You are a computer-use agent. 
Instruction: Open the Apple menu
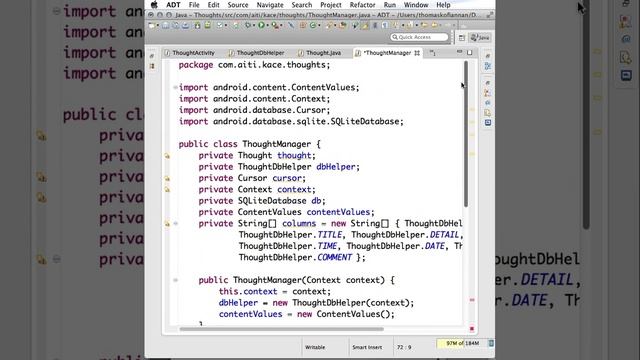[154, 5]
